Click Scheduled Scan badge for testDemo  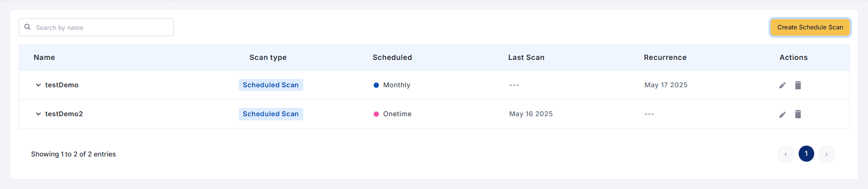tap(271, 85)
